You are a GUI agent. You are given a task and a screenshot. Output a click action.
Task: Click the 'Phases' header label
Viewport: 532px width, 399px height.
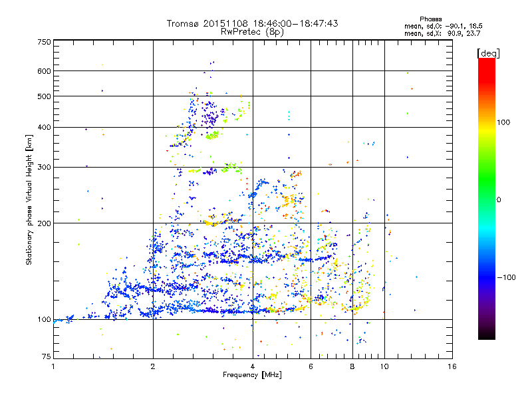(430, 19)
